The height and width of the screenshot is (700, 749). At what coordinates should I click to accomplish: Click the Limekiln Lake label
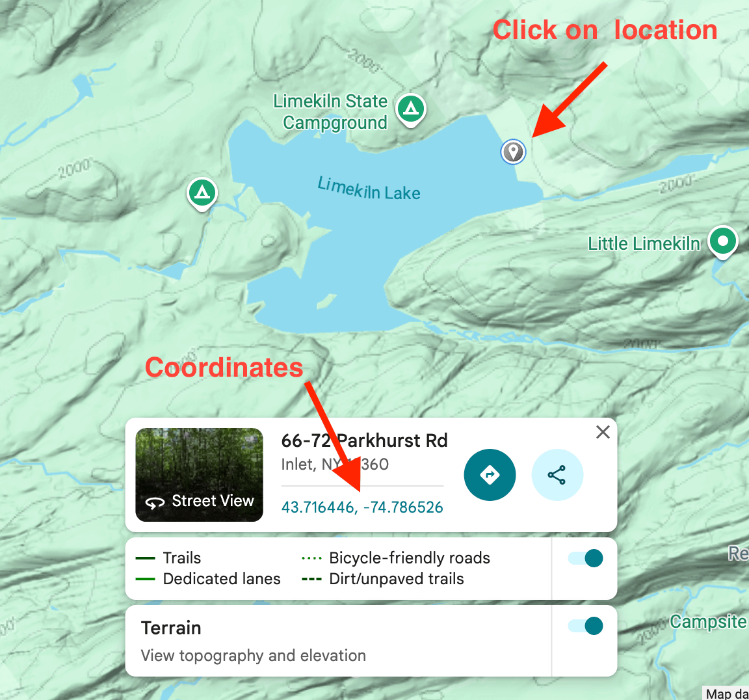coord(369,189)
